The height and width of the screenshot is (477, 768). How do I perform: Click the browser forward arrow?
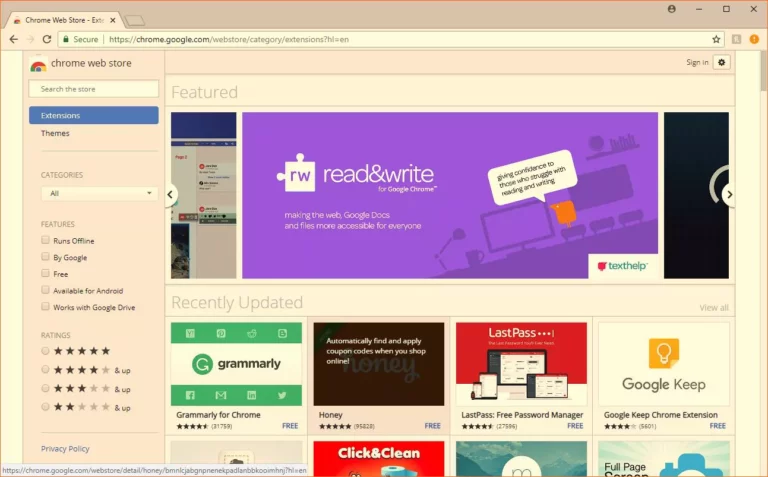[x=30, y=39]
